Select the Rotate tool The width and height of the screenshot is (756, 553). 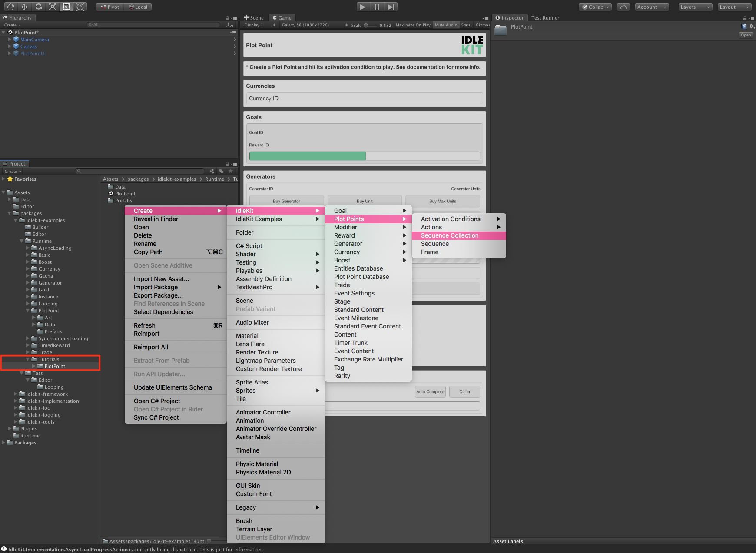click(x=38, y=7)
